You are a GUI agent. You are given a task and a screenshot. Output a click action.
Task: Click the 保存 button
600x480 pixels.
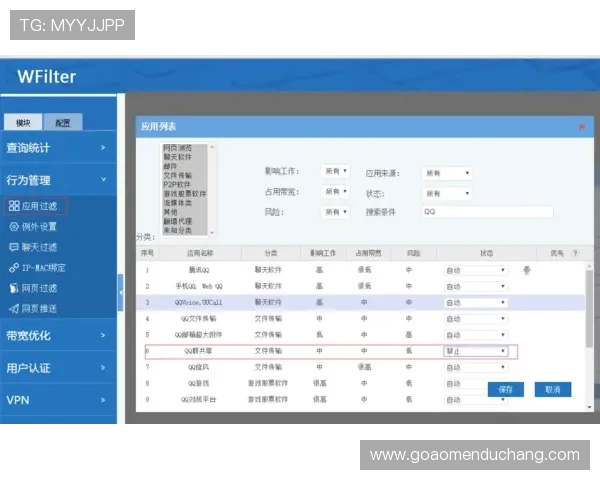click(x=505, y=390)
